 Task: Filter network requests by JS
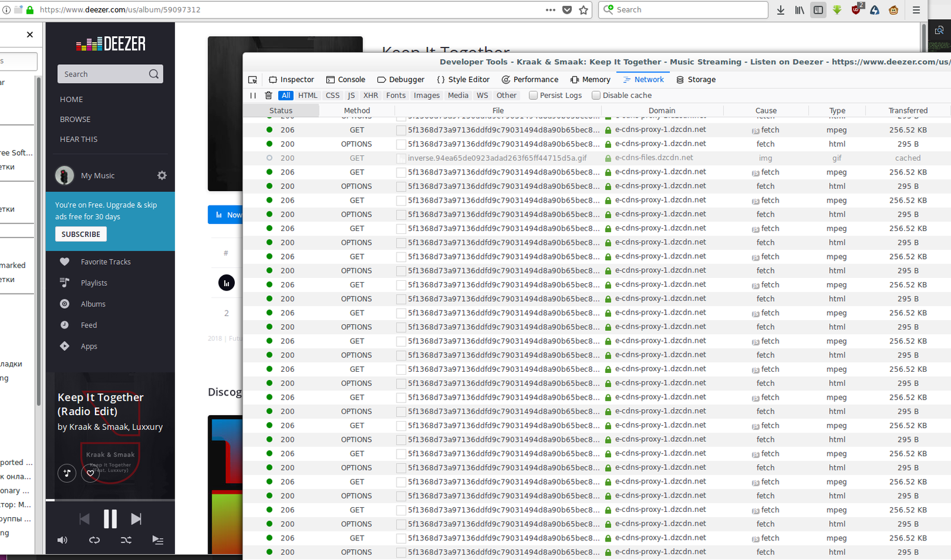point(351,96)
